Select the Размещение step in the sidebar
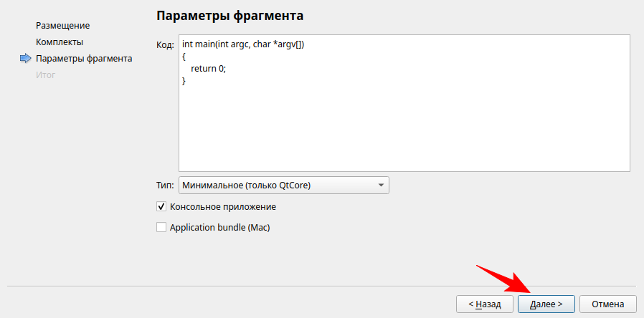The width and height of the screenshot is (644, 318). (62, 26)
